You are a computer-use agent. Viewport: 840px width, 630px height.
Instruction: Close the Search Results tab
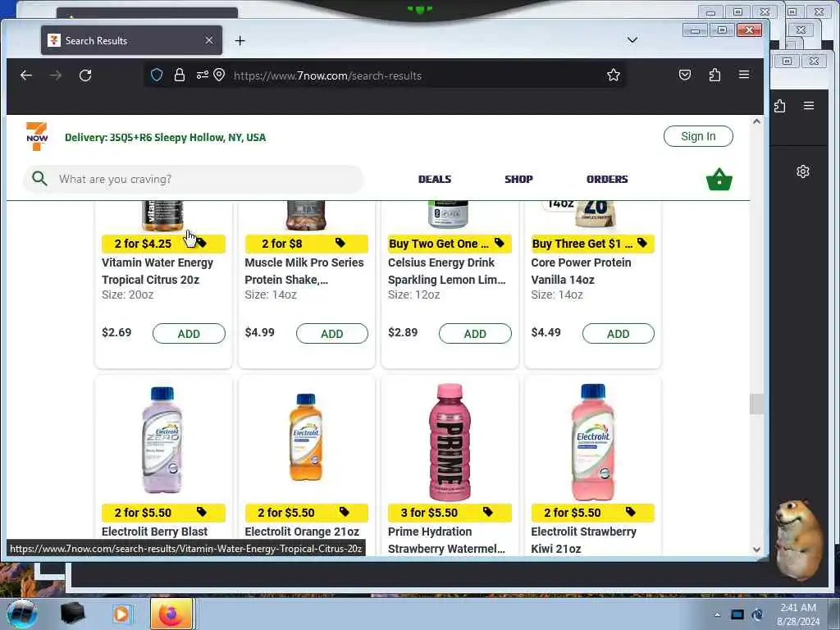tap(209, 41)
